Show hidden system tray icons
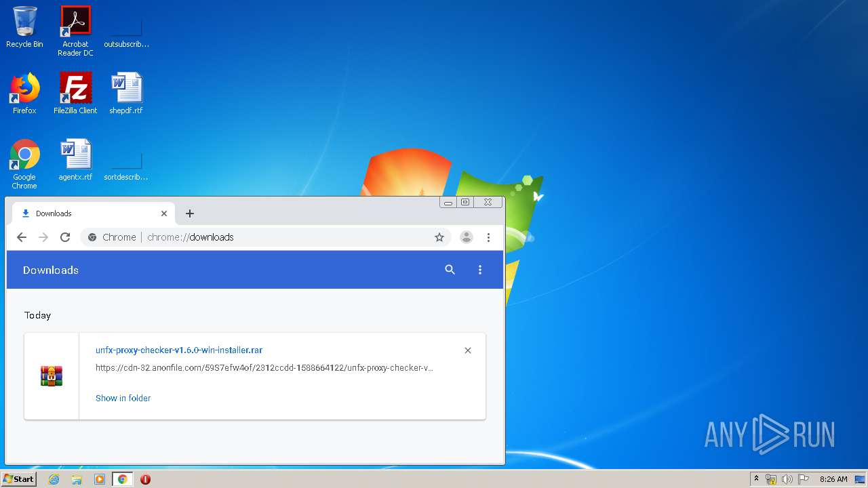Viewport: 868px width, 488px height. (756, 479)
